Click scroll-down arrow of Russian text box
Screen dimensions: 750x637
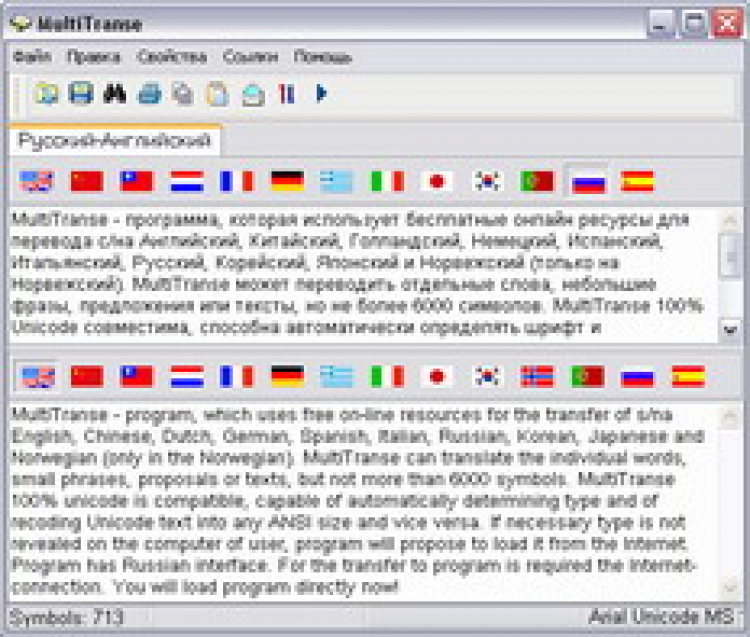point(730,329)
